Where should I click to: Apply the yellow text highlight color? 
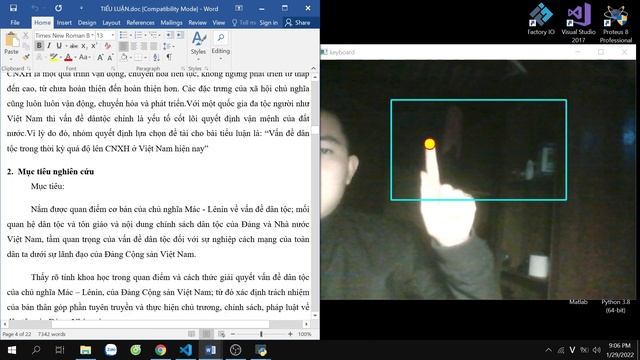pos(53,58)
